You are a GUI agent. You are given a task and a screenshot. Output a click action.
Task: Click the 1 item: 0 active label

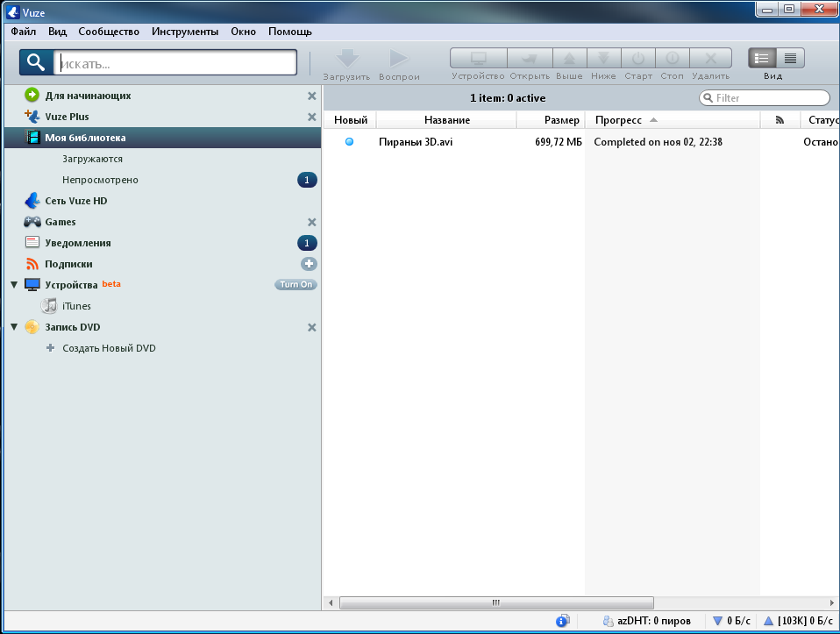[x=508, y=98]
